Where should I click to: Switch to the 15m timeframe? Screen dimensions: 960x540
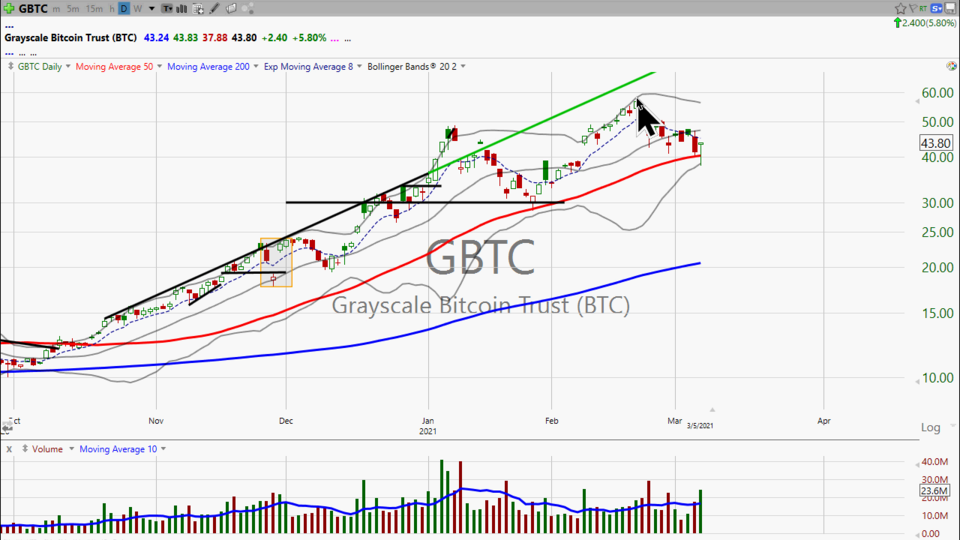94,9
